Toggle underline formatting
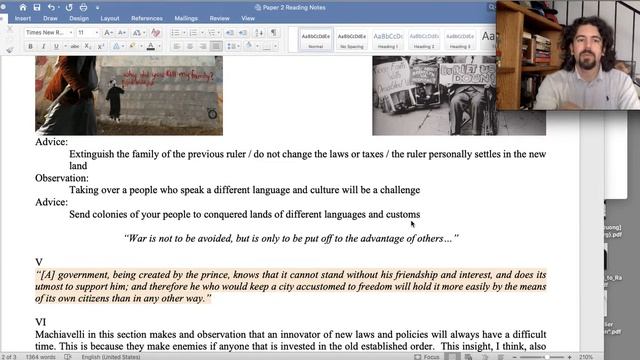Image resolution: width=640 pixels, height=360 pixels. point(56,47)
